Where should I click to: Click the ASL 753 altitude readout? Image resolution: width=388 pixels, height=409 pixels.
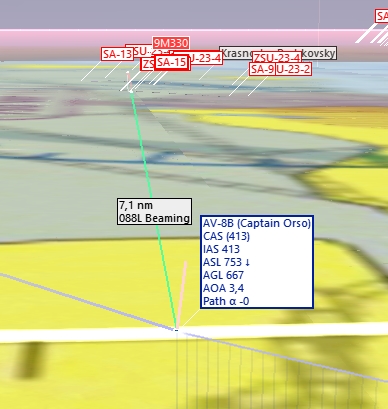pyautogui.click(x=226, y=262)
